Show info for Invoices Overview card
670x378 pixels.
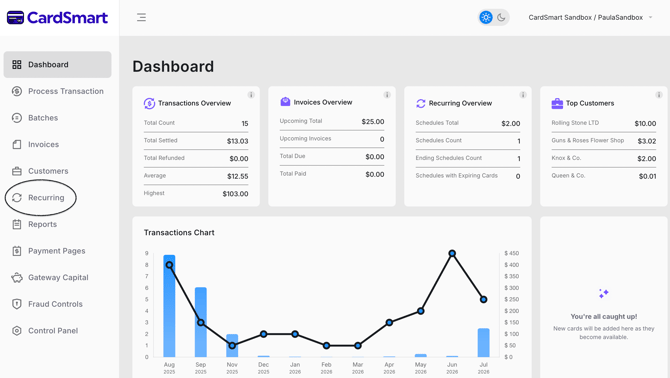(387, 95)
